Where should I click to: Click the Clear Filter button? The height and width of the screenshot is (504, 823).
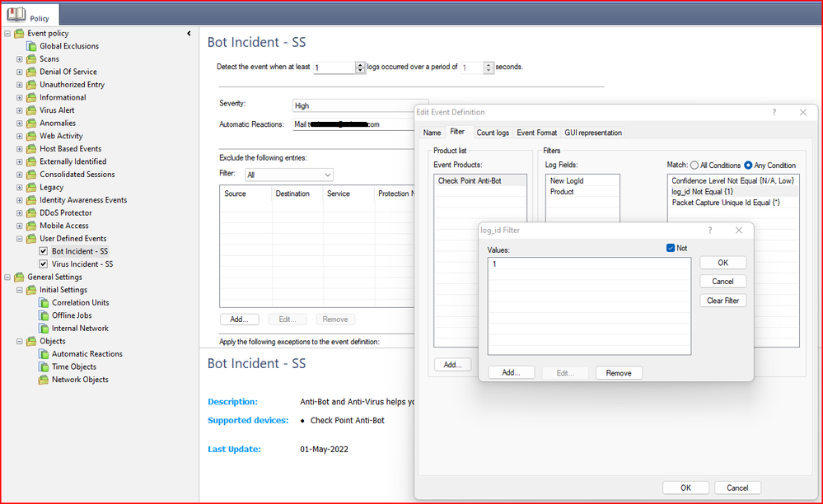722,301
